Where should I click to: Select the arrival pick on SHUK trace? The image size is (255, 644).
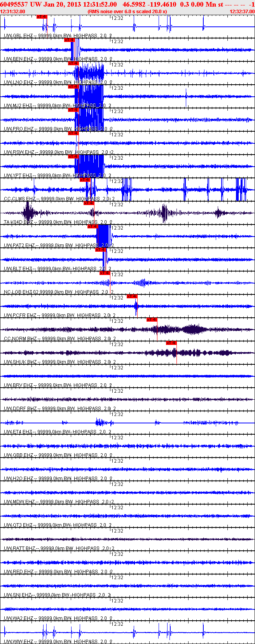coord(171,343)
